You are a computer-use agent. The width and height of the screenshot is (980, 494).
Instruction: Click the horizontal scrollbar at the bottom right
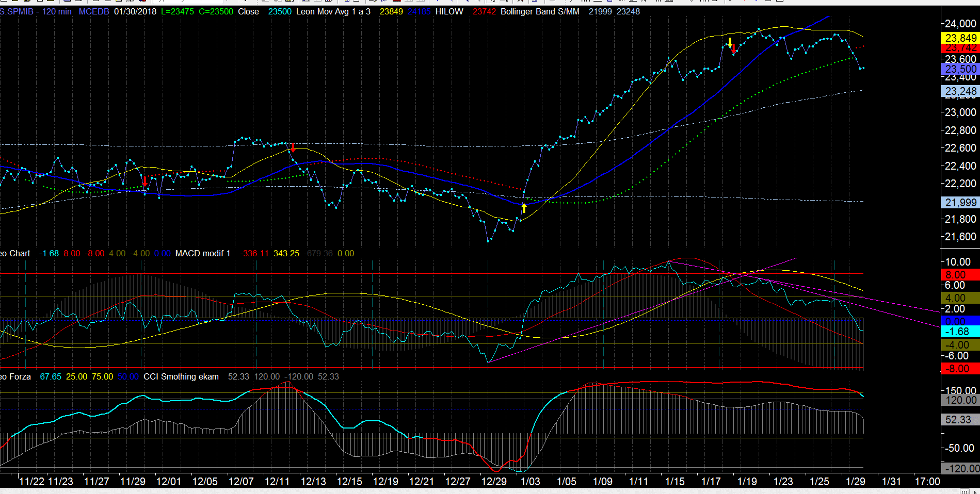coord(965,491)
